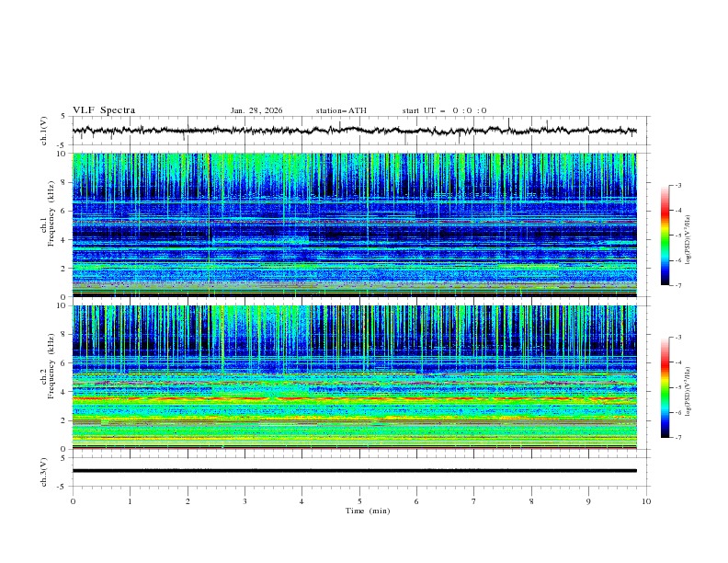This screenshot has width=728, height=563.
Task: Click the lower PSD color scale bar
Action: pos(665,387)
